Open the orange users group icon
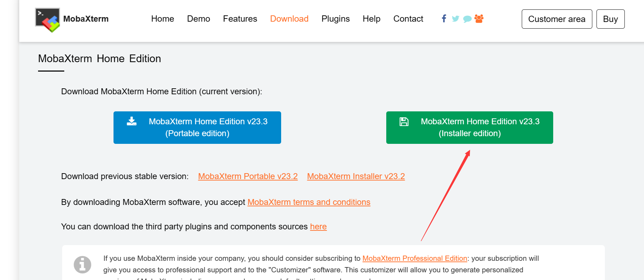This screenshot has height=280, width=644. [x=479, y=19]
